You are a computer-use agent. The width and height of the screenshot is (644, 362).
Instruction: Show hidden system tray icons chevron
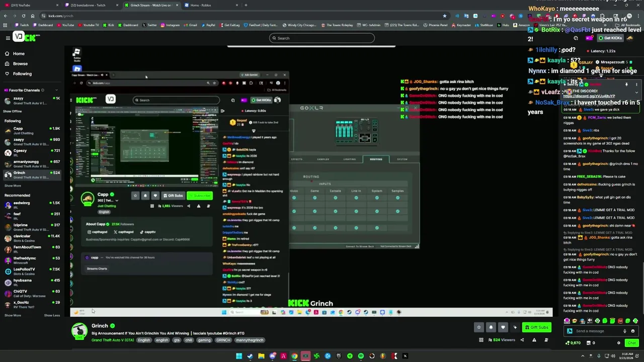pyautogui.click(x=583, y=356)
